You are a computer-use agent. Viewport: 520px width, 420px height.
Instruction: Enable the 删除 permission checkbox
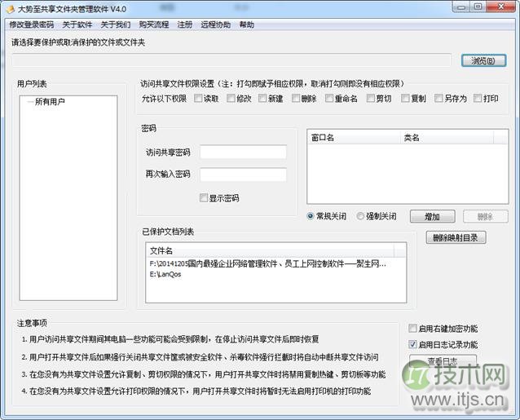tap(296, 98)
